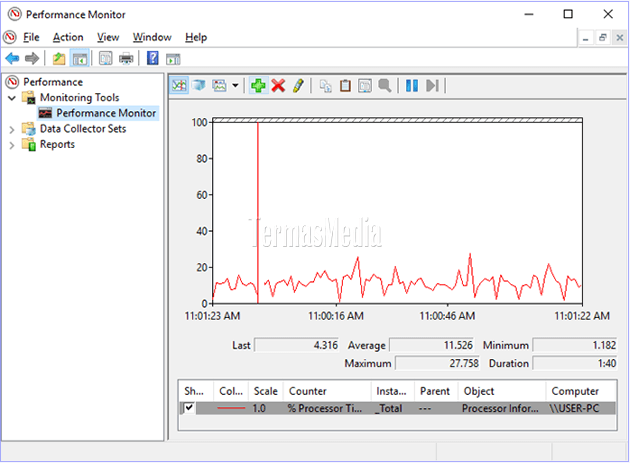This screenshot has height=463, width=630.
Task: Click the Back arrow in main toolbar
Action: tap(12, 59)
